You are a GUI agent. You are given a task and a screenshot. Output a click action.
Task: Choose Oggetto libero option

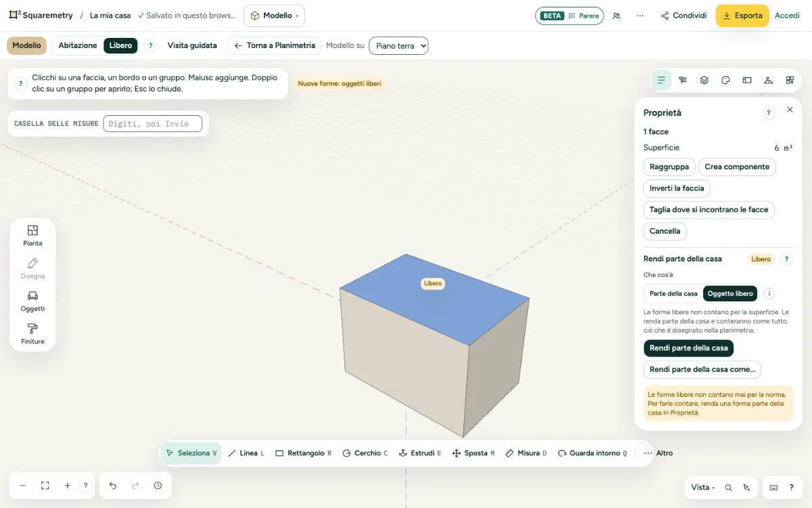[x=731, y=293]
